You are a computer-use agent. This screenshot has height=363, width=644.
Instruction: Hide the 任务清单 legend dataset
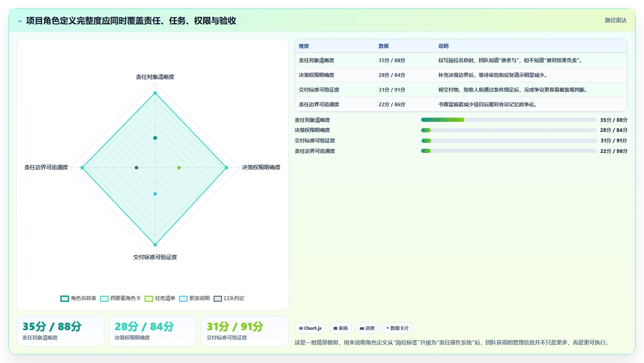coord(160,298)
